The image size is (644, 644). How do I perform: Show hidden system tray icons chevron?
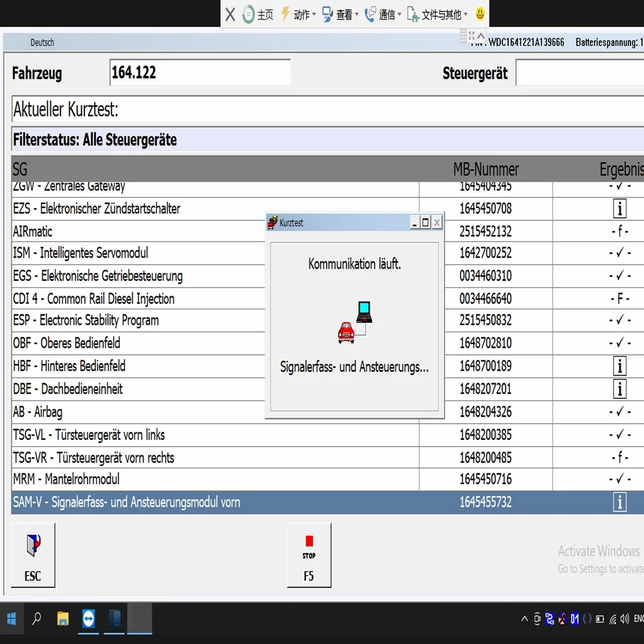(524, 620)
